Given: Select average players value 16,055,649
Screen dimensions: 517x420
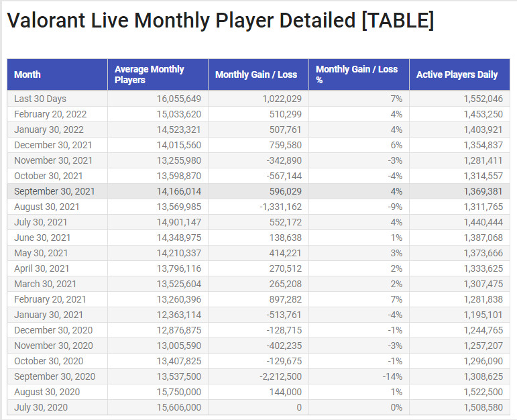Looking at the screenshot, I should click(179, 99).
